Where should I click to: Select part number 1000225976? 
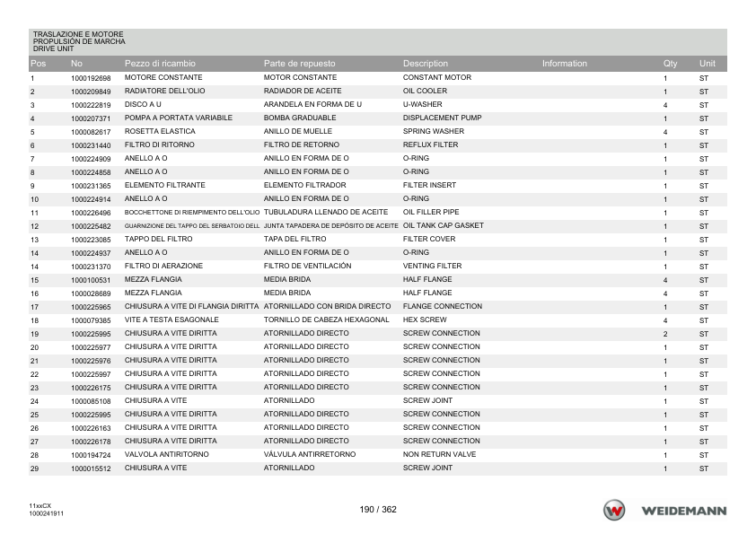(91, 362)
